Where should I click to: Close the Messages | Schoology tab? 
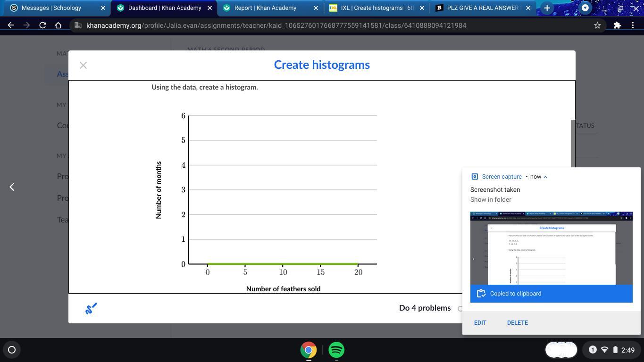[x=103, y=8]
